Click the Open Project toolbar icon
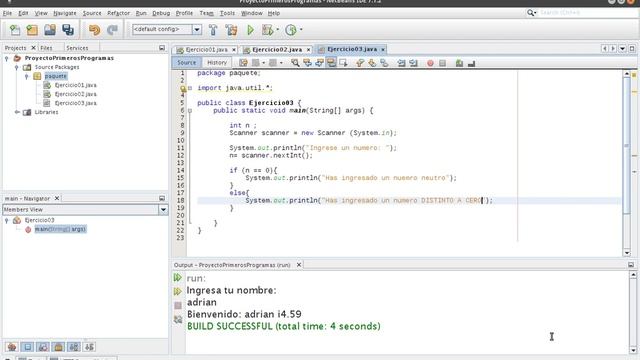The height and width of the screenshot is (360, 640). 50,29
